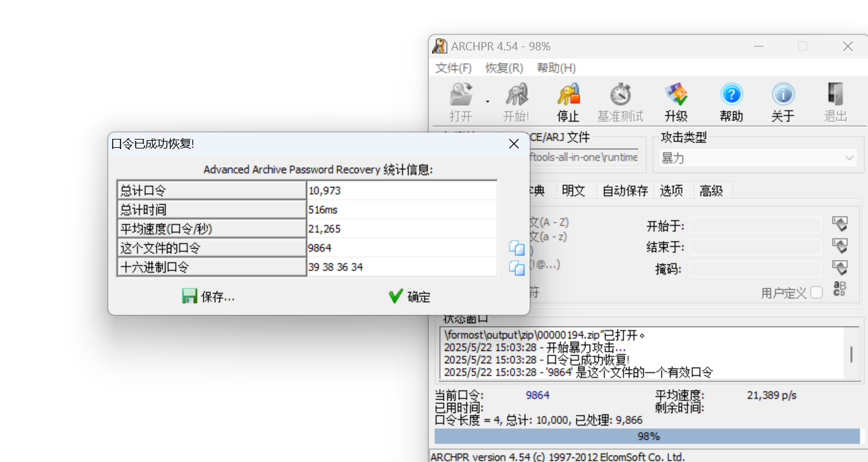Minimize the ARCHPR window
The height and width of the screenshot is (462, 868).
[758, 46]
